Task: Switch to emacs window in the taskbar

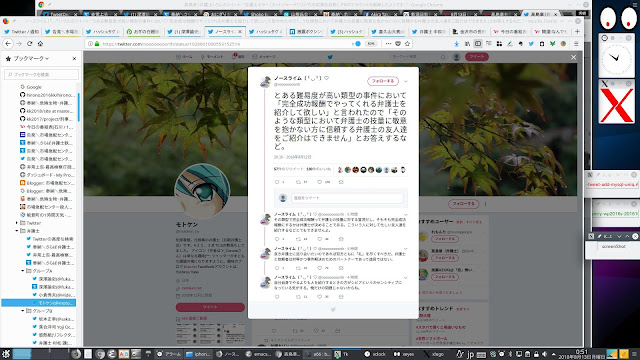Action: [259, 354]
